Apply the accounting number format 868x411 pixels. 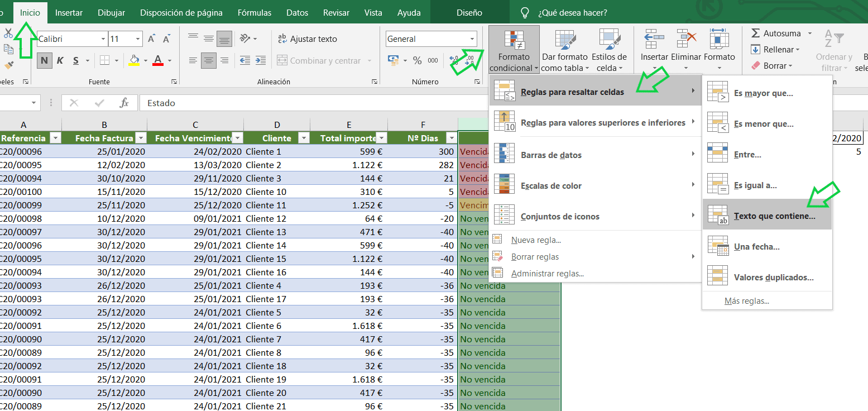pos(394,60)
